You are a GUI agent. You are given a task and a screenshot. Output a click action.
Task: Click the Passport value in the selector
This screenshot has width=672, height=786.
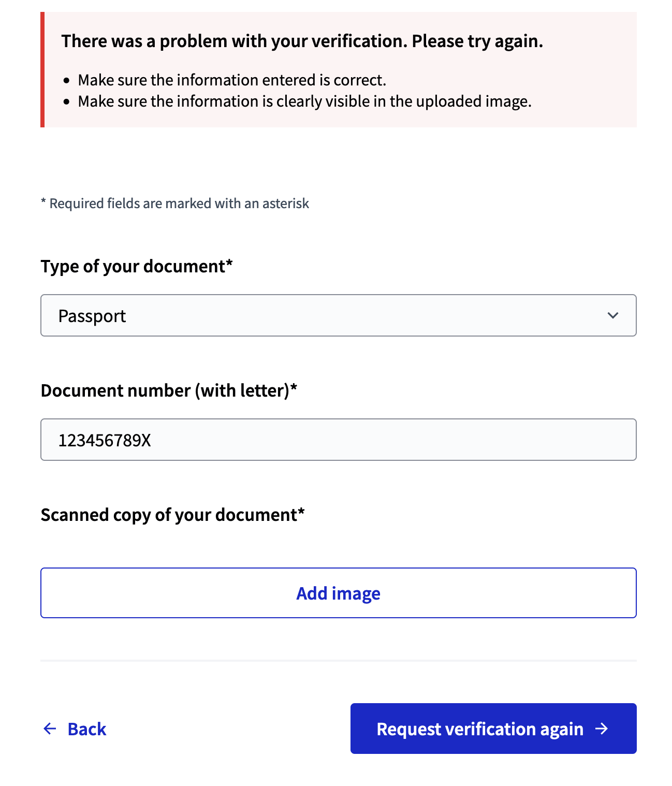[93, 315]
